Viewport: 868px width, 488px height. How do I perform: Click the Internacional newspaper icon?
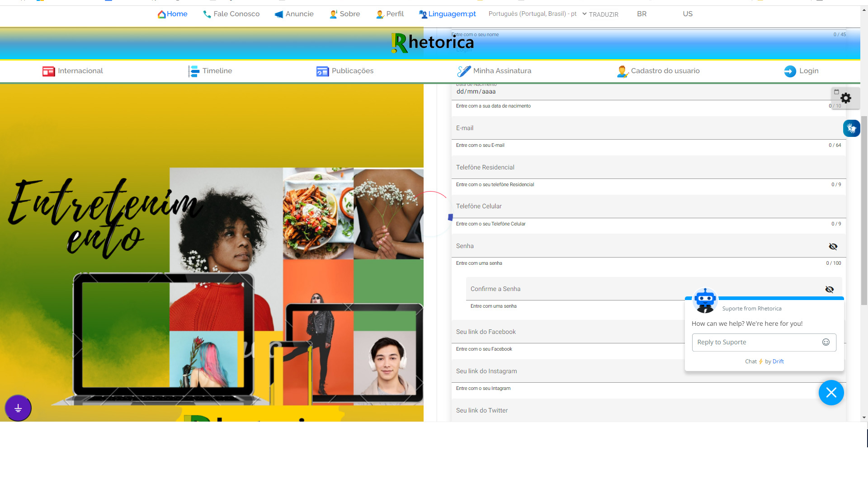(x=48, y=71)
